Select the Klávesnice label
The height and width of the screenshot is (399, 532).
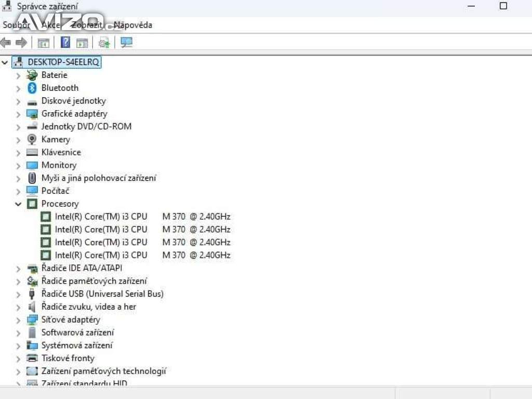click(61, 152)
